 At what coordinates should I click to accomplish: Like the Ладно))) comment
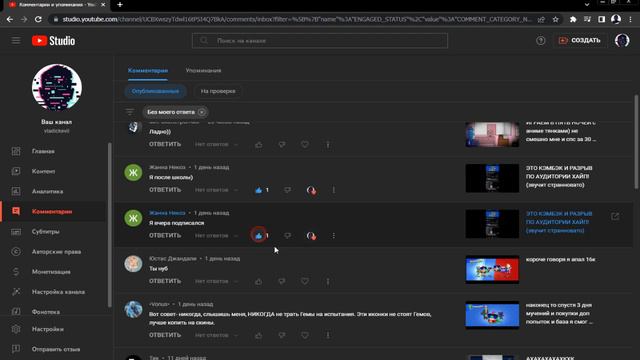259,144
